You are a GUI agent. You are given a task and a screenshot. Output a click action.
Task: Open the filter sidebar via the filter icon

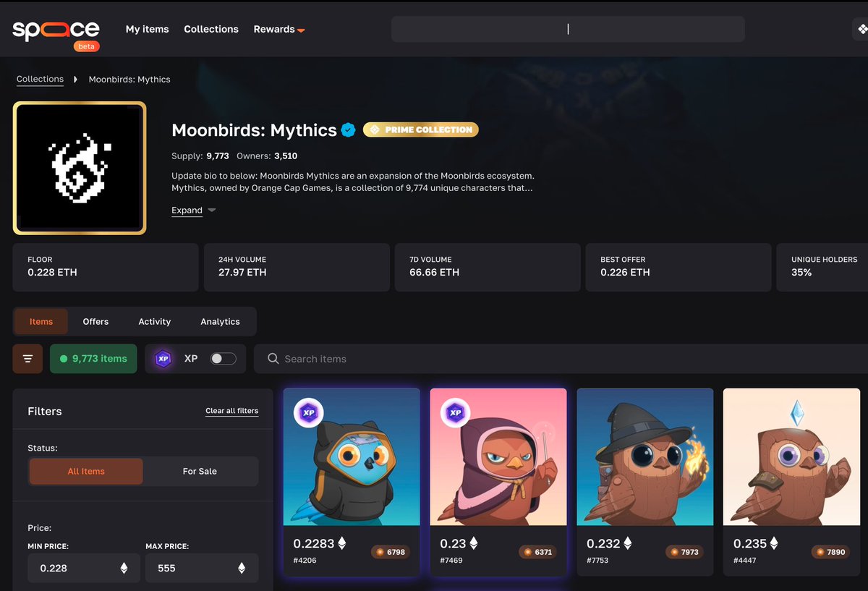27,358
